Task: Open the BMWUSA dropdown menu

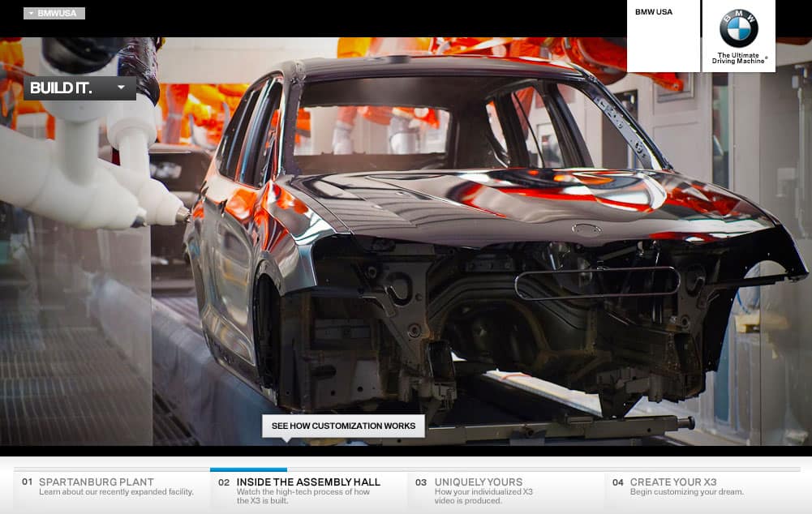Action: (54, 13)
